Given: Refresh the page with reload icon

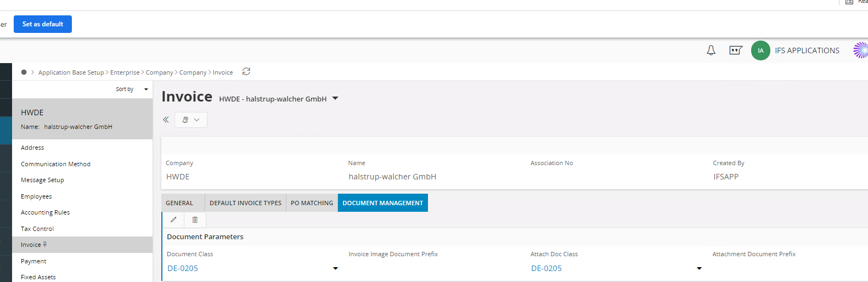Looking at the screenshot, I should coord(246,71).
